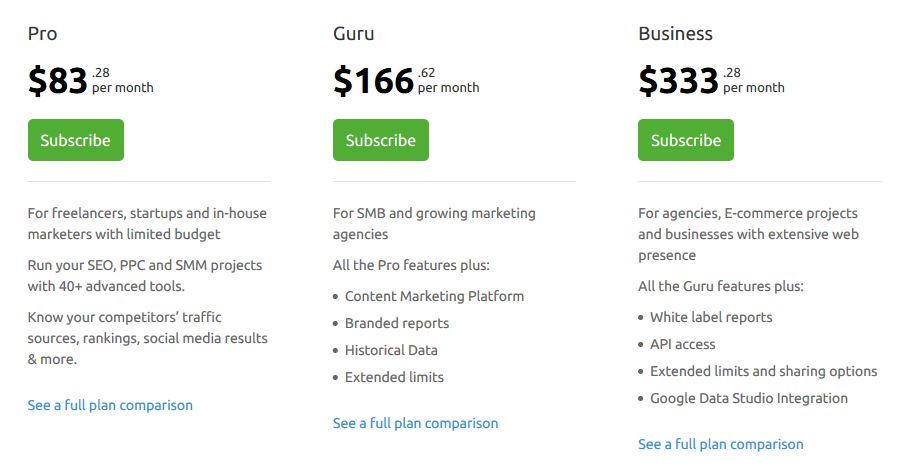The image size is (911, 469).
Task: Click the $83 monthly price
Action: 58,81
